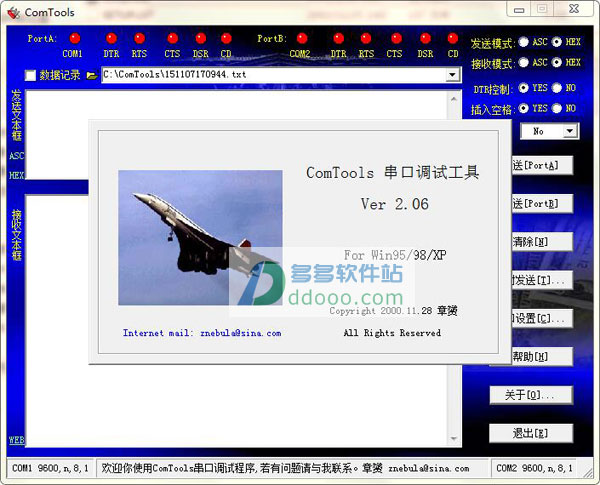This screenshot has height=485, width=600.
Task: Select NO for 插入空格
Action: click(x=557, y=108)
